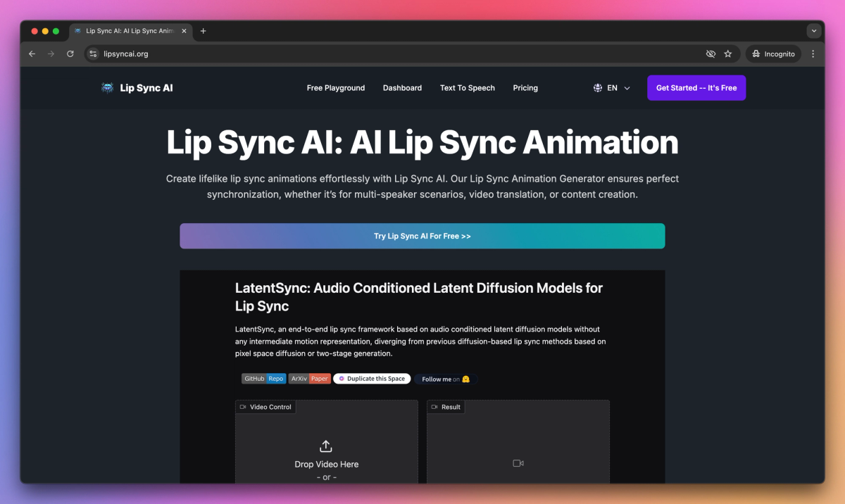Open Dashboard menu item

coord(402,88)
